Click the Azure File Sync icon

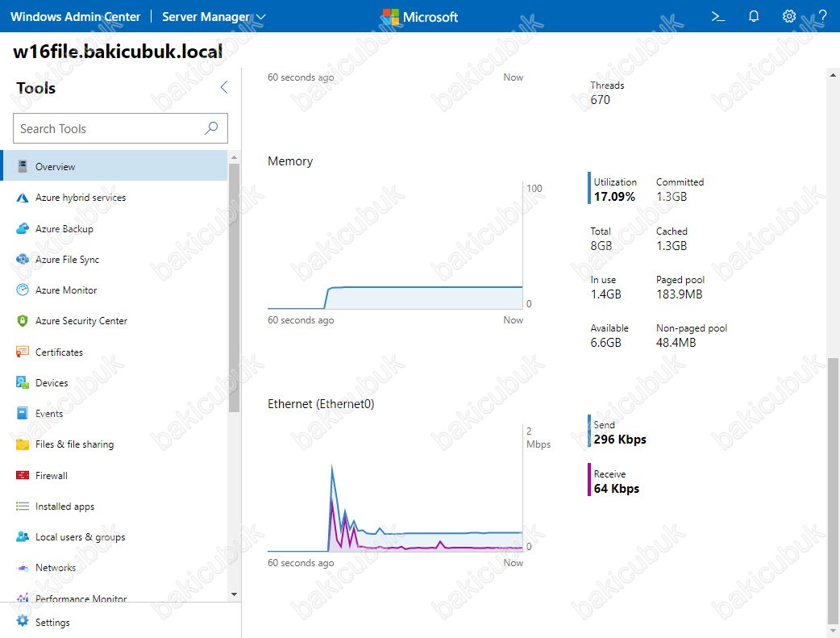tap(23, 260)
